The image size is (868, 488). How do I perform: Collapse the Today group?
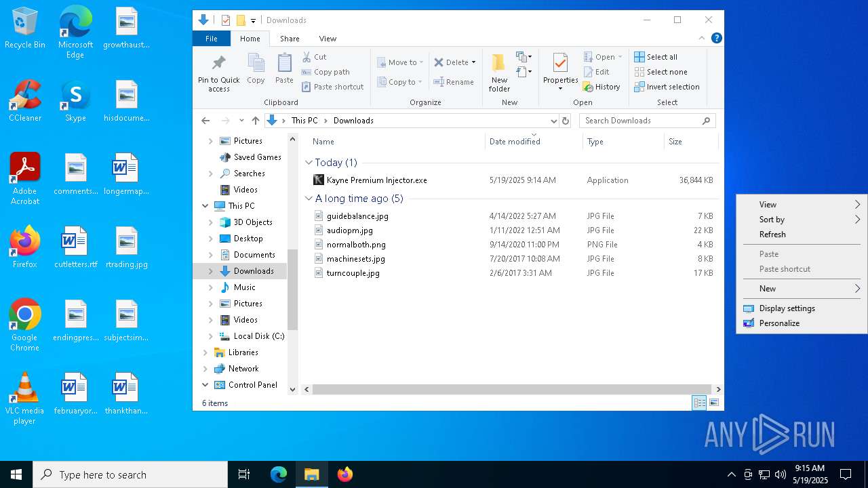coord(309,163)
